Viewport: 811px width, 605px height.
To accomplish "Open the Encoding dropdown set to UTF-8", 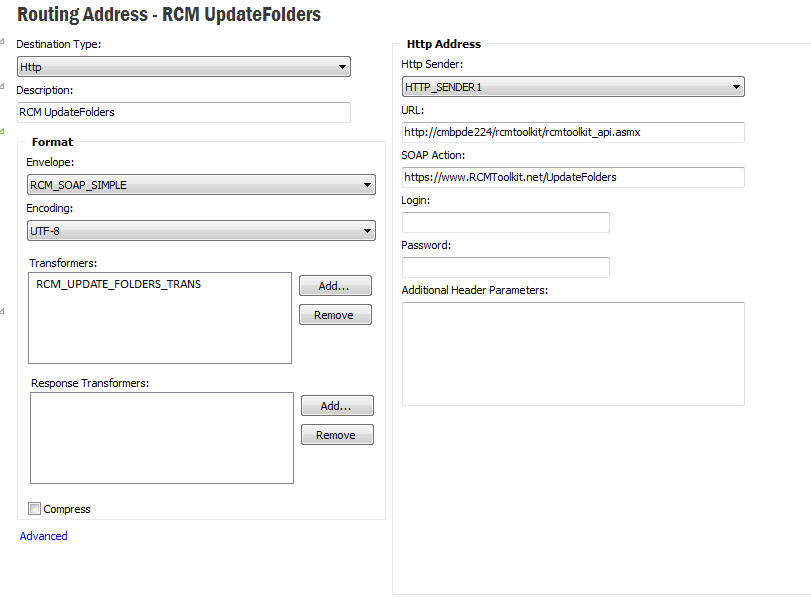I will (200, 231).
